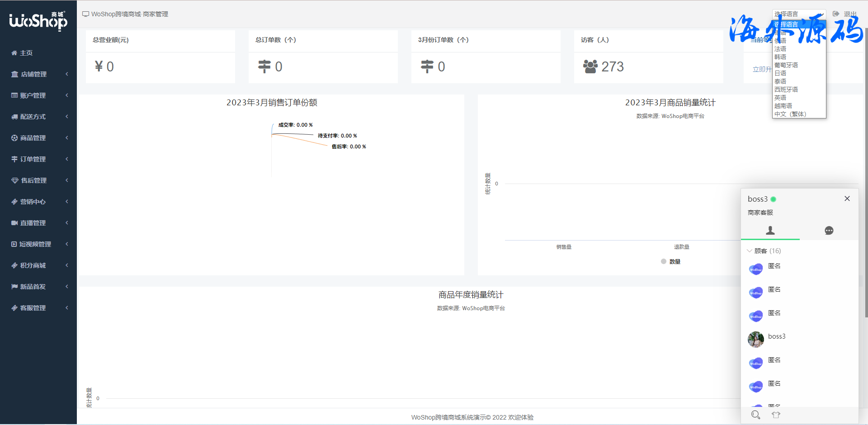Switch to the contacts person tab
Viewport: 868px width, 425px height.
pyautogui.click(x=770, y=231)
